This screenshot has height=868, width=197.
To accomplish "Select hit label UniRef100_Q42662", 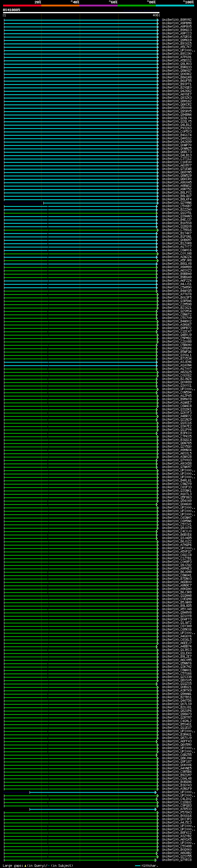I will tap(177, 91).
